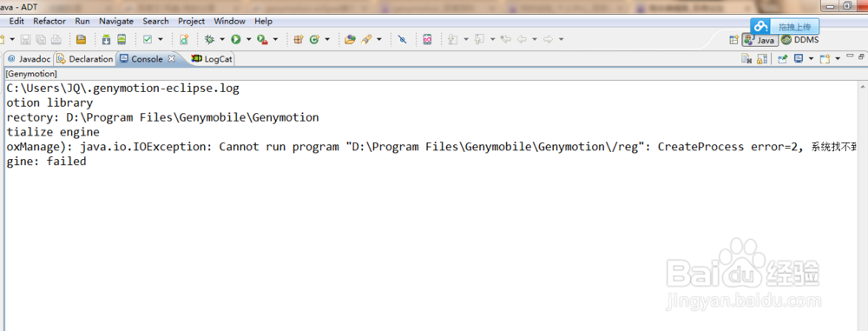Expand the Debug dropdown arrow
The width and height of the screenshot is (868, 331).
pyautogui.click(x=222, y=39)
